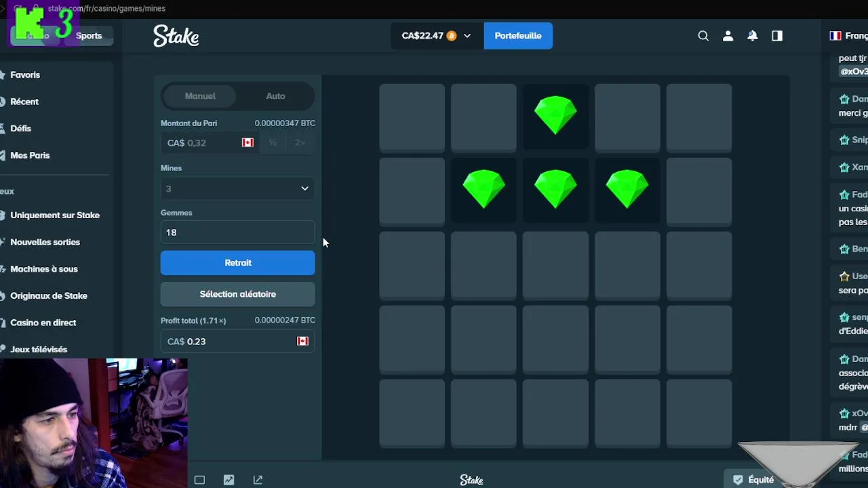Click the France flag language icon
The width and height of the screenshot is (868, 488).
coord(835,36)
